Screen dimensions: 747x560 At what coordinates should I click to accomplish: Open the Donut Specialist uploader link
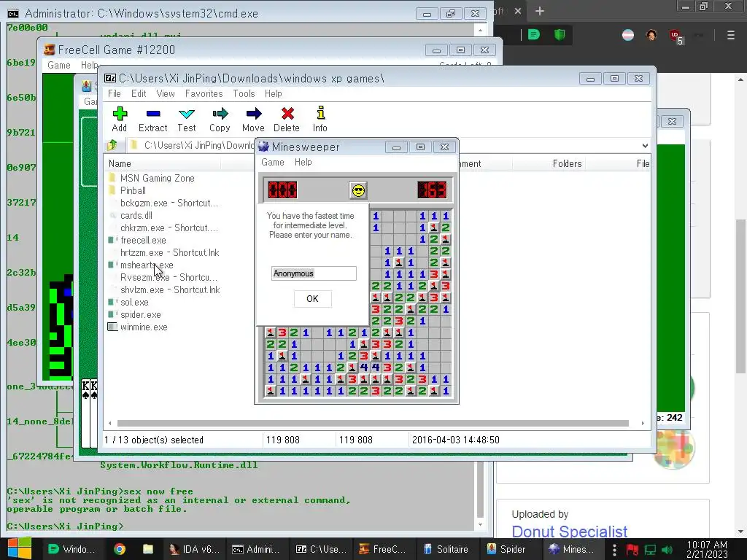[x=569, y=532]
